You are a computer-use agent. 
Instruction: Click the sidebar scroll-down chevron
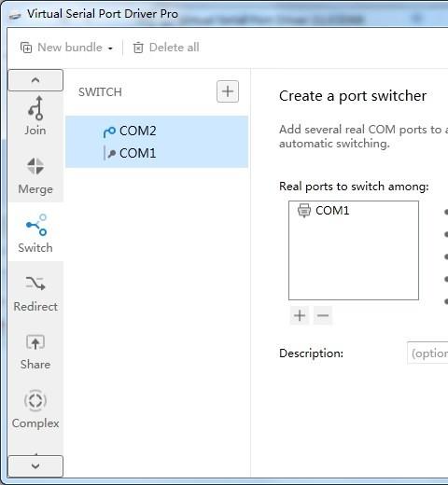tap(35, 465)
